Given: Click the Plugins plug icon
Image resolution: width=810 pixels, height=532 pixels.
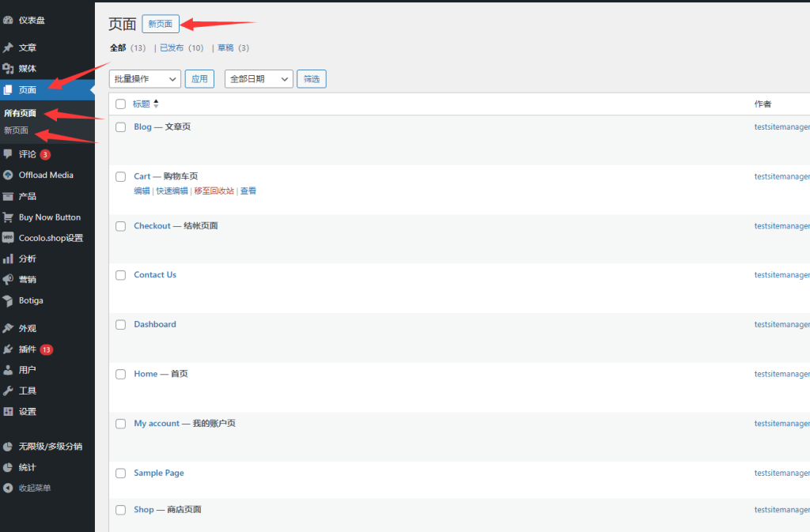Looking at the screenshot, I should (8, 349).
